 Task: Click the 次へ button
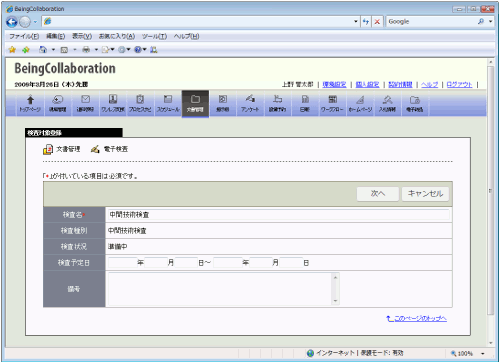tap(378, 194)
